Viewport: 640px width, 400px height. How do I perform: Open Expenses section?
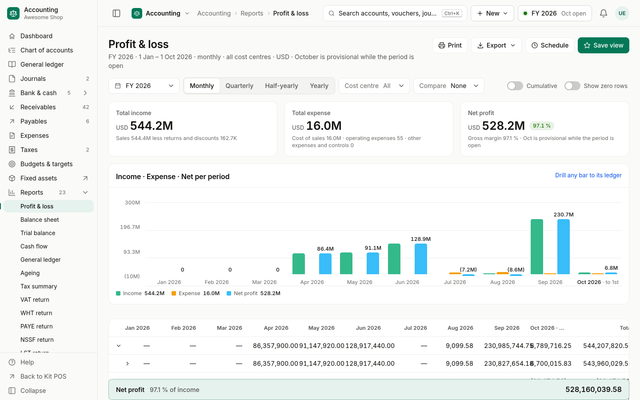point(49,136)
